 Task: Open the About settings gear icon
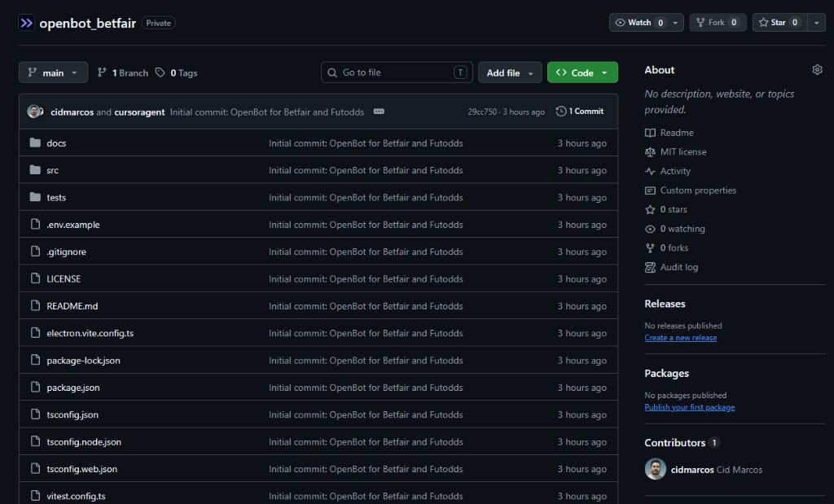pyautogui.click(x=817, y=70)
